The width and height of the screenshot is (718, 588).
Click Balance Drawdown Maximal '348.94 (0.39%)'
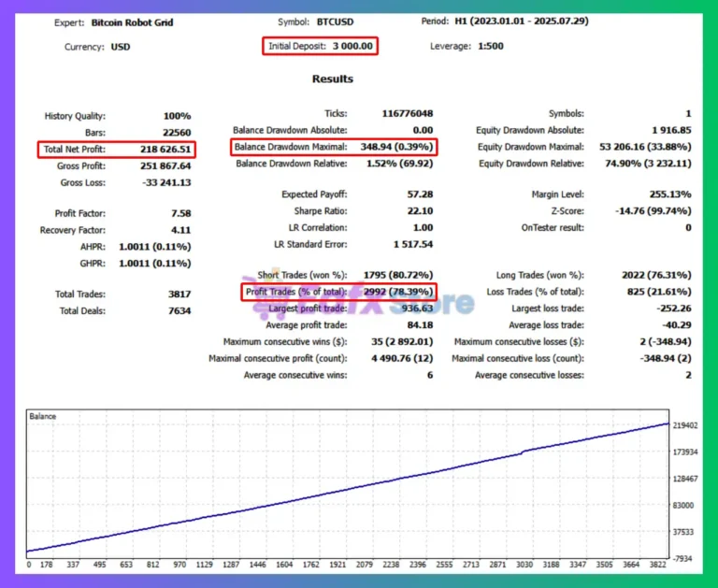point(396,147)
